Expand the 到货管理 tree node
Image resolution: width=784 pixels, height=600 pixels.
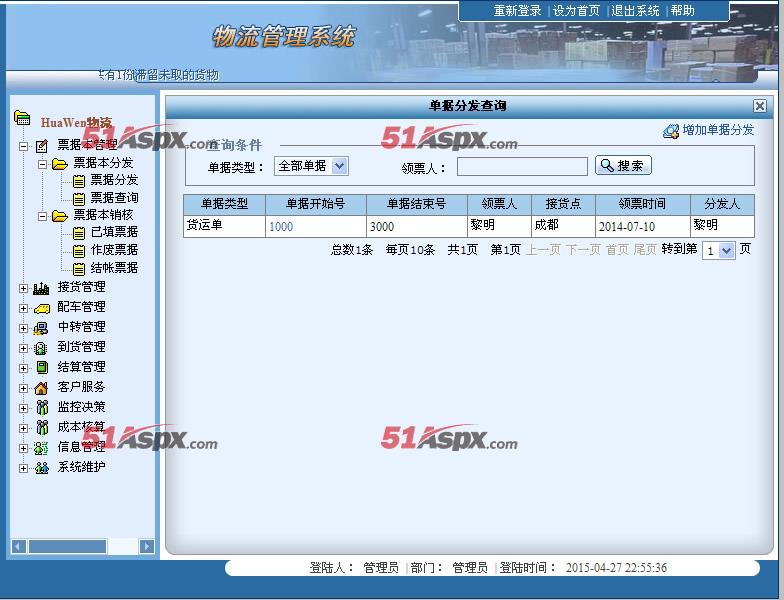(24, 348)
